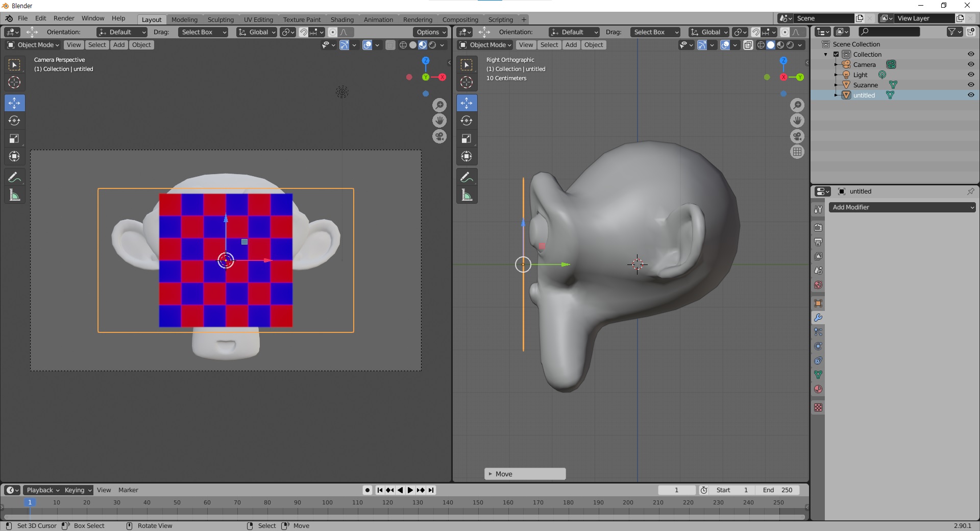The height and width of the screenshot is (531, 980).
Task: Open the Material properties tab
Action: coord(818,389)
